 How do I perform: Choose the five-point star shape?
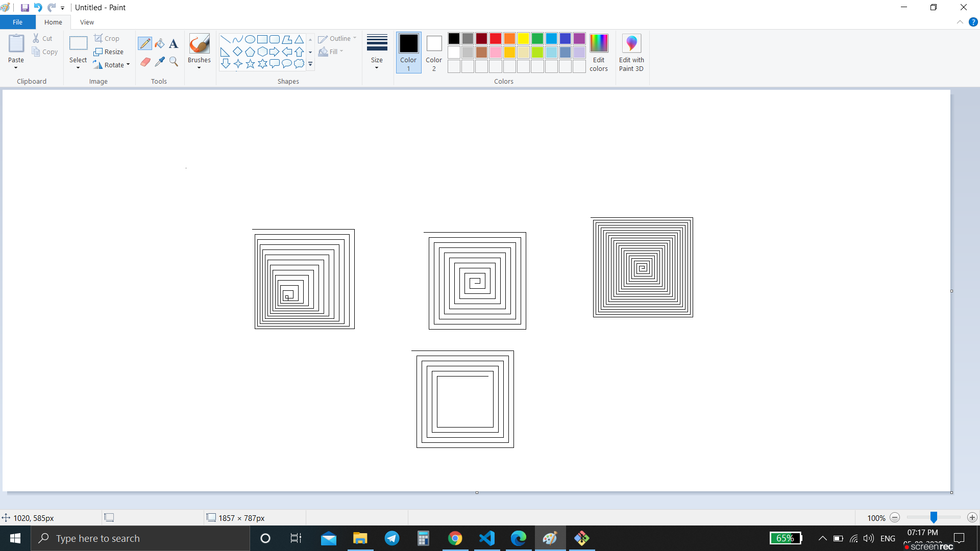(250, 64)
